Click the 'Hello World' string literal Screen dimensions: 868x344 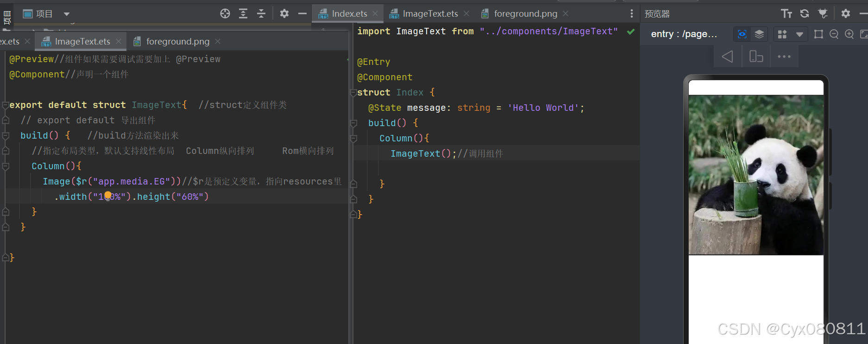pos(543,108)
